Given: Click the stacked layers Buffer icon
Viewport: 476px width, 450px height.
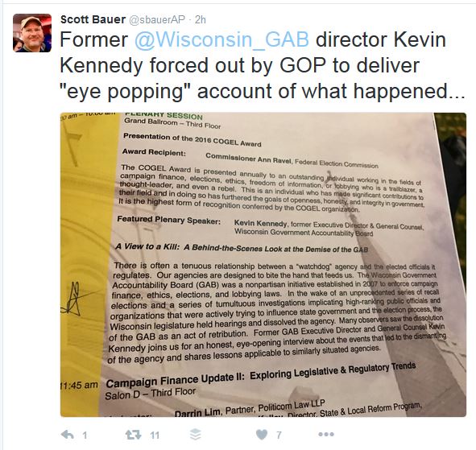Looking at the screenshot, I should [195, 435].
